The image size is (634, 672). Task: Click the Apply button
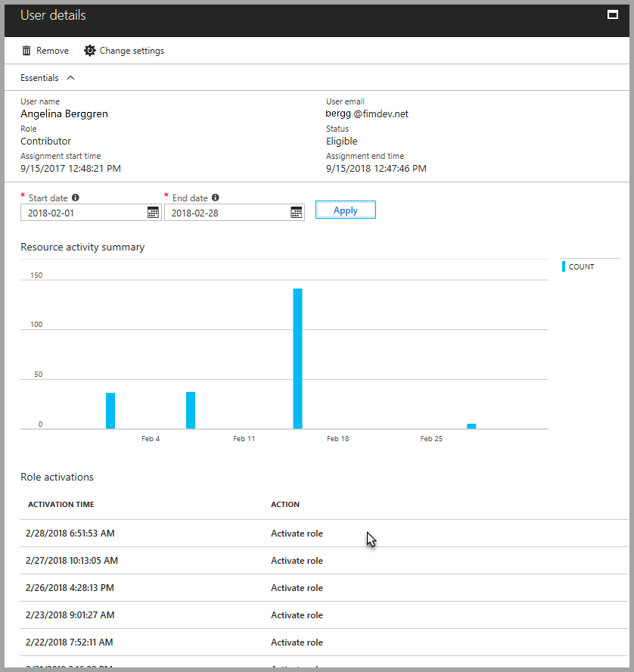[x=346, y=210]
